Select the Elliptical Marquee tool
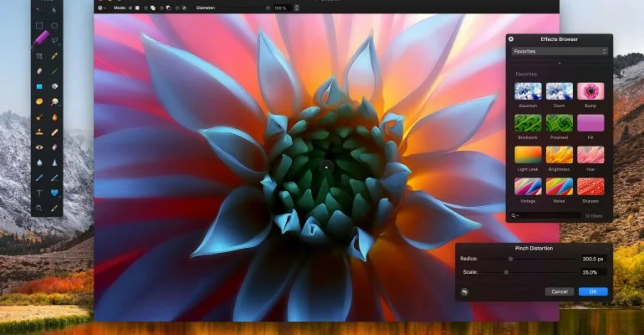Screen dimensions: 644x335 pos(54,25)
